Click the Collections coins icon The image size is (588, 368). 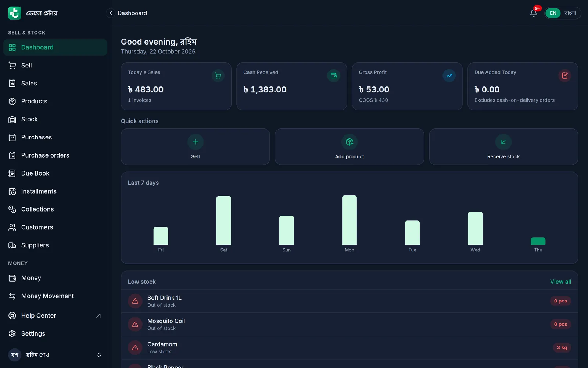(x=12, y=209)
